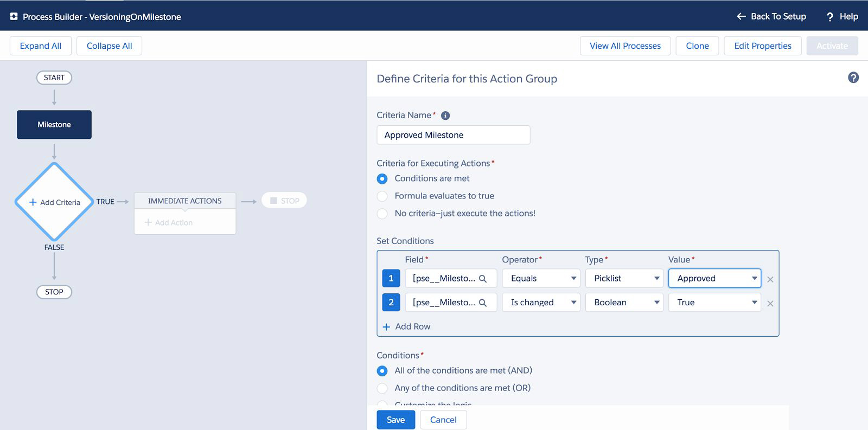
Task: Select 'All of the conditions are met (AND)'
Action: (x=382, y=370)
